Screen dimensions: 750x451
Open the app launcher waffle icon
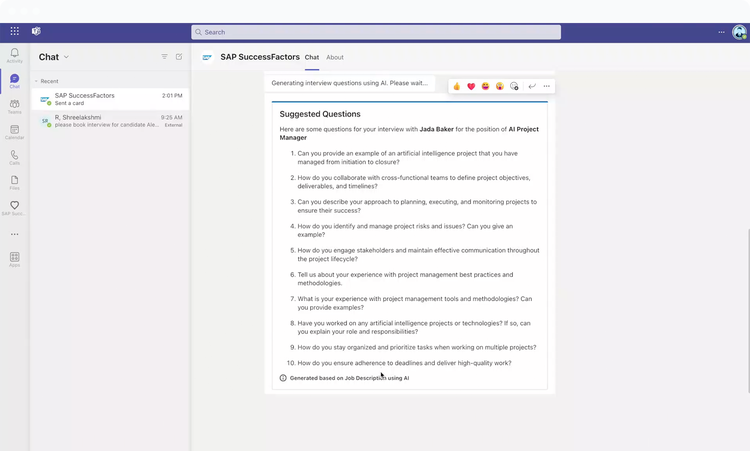pos(15,31)
